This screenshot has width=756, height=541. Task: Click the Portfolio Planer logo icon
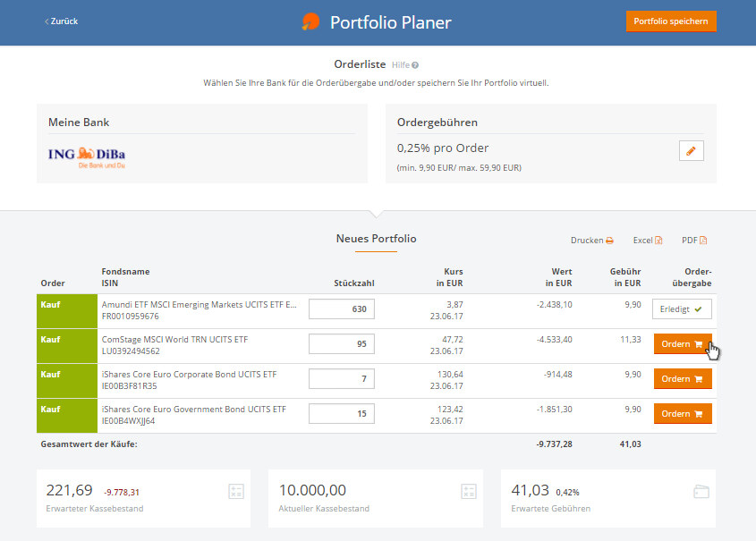[x=310, y=22]
